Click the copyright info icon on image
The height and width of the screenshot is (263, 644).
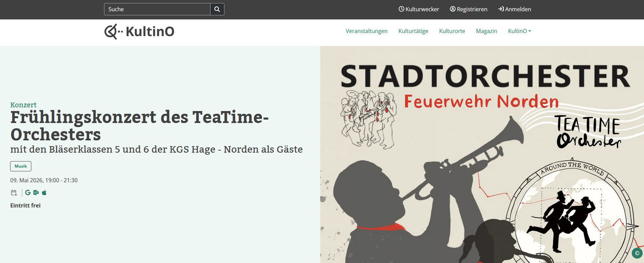click(637, 253)
